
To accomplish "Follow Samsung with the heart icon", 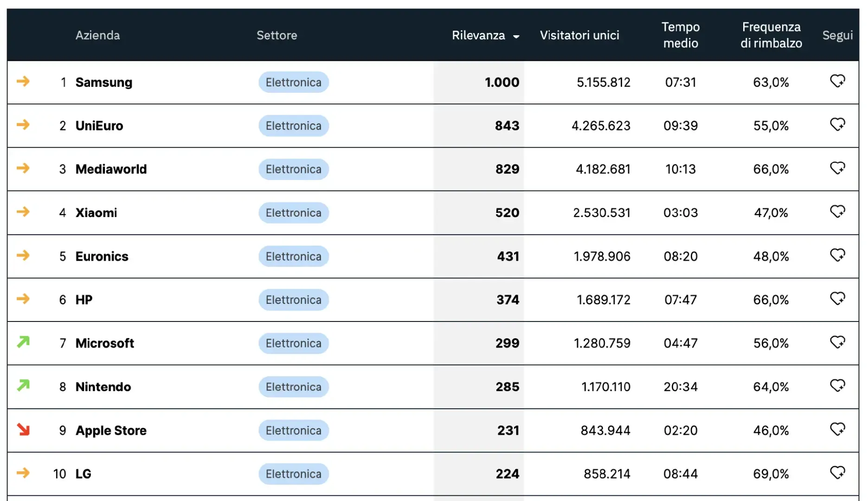I will click(x=837, y=81).
